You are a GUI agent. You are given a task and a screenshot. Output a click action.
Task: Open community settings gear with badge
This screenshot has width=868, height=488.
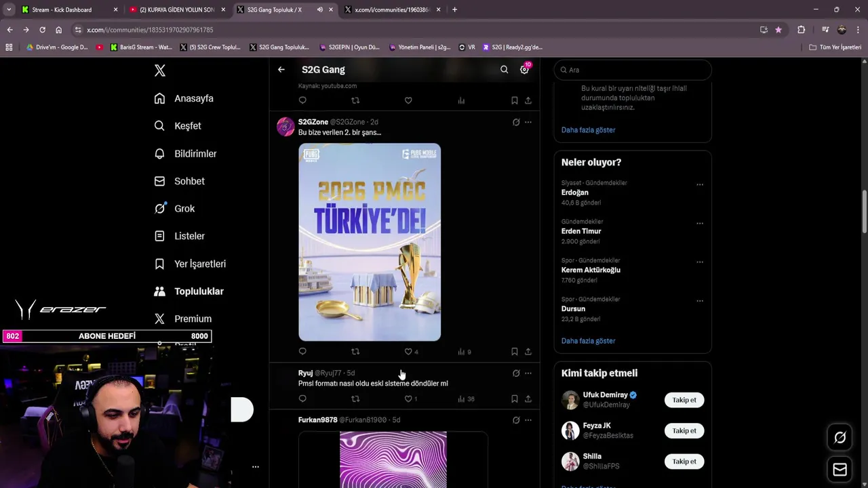(524, 69)
